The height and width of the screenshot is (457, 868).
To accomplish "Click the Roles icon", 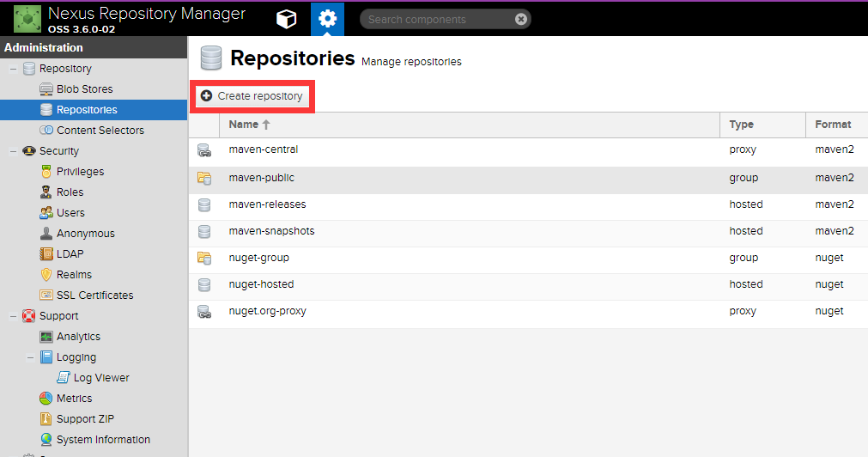I will [46, 192].
